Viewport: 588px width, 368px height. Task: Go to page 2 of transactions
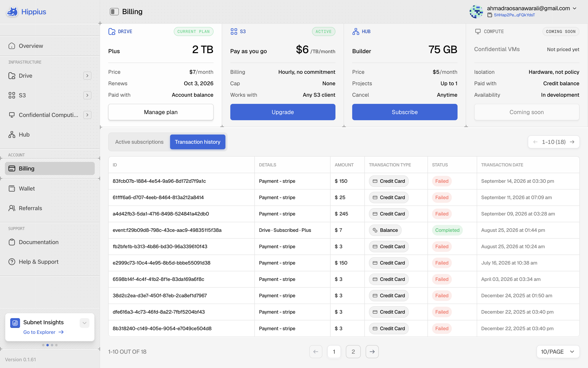pyautogui.click(x=353, y=352)
